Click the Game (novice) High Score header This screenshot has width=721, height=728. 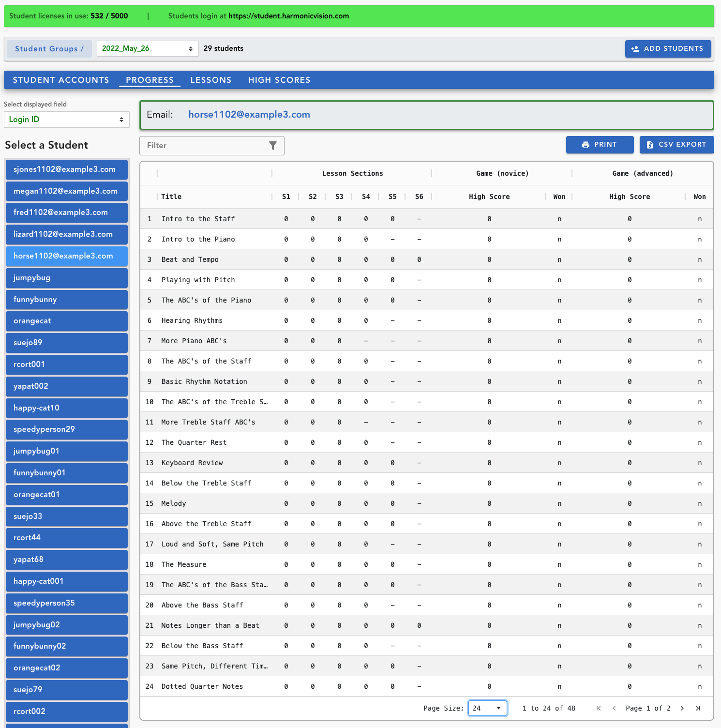point(489,197)
